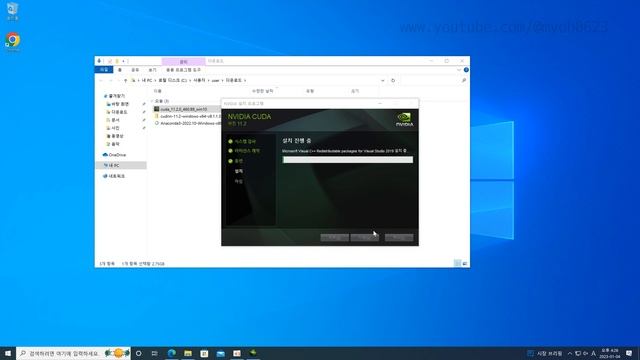Switch Explorer to details view icon
Viewport: 640px width, 360px height.
[x=457, y=264]
